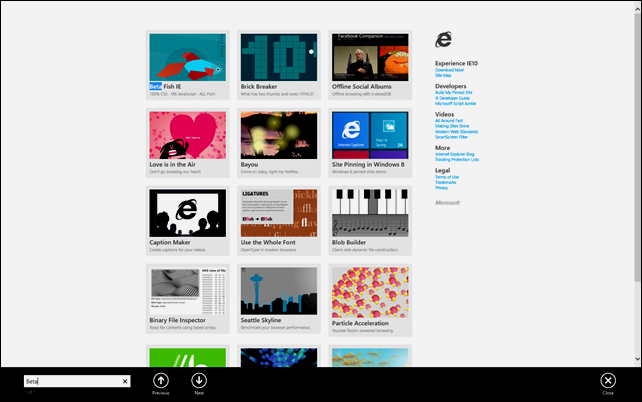Open Site Pinning in Windows 8 tile
This screenshot has height=402, width=642.
tap(369, 135)
